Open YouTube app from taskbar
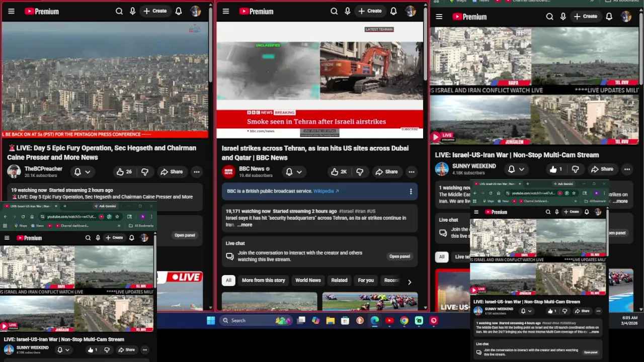The height and width of the screenshot is (362, 644). [389, 320]
